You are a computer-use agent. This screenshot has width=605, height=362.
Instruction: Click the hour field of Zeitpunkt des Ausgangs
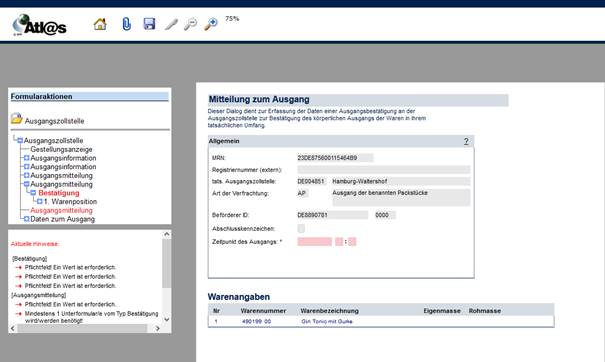pos(339,242)
